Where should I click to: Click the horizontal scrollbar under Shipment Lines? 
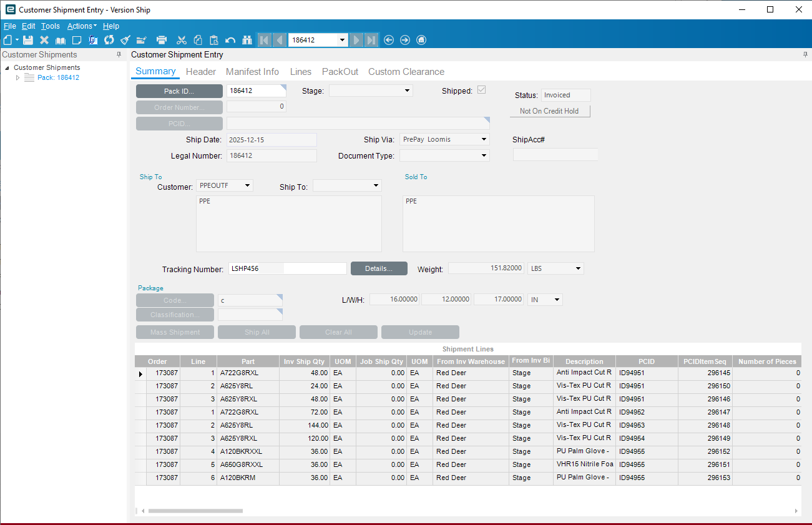coord(195,511)
